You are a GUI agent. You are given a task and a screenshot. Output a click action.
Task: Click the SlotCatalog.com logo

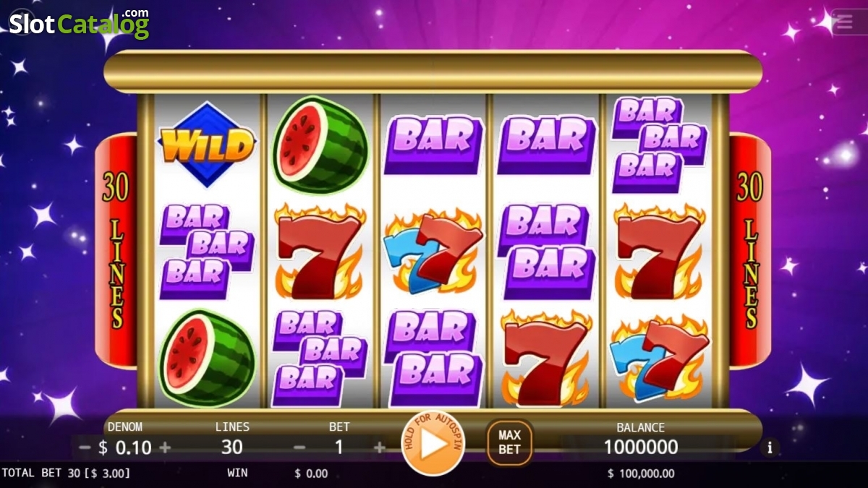[79, 23]
